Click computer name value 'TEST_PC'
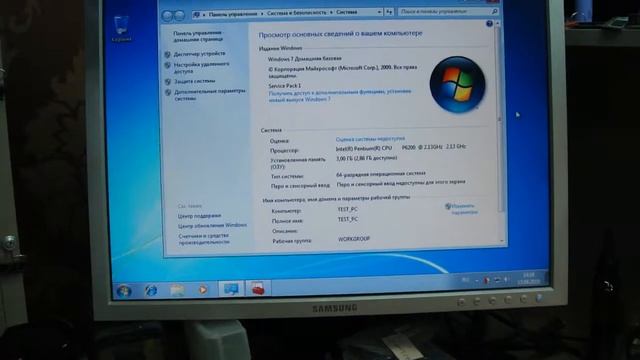Viewport: 640px width, 360px height. (x=347, y=209)
